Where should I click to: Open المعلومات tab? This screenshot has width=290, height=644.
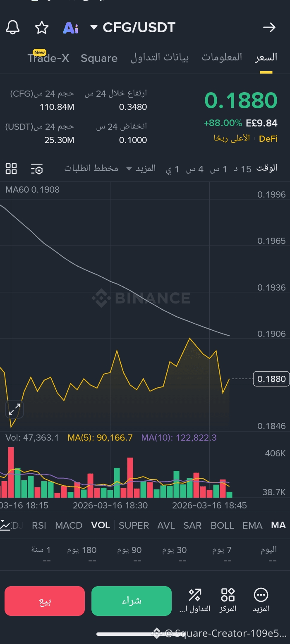[222, 57]
